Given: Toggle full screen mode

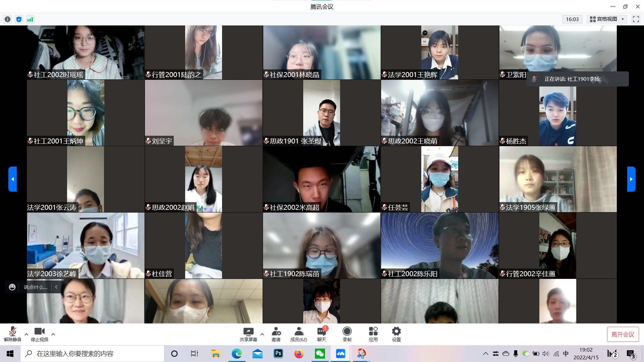Looking at the screenshot, I should pos(636,19).
